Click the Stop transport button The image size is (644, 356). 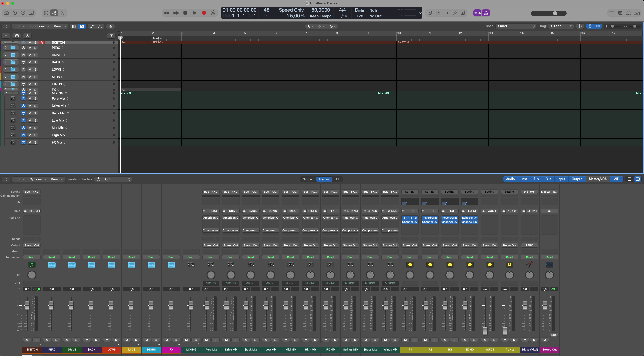[x=185, y=13]
